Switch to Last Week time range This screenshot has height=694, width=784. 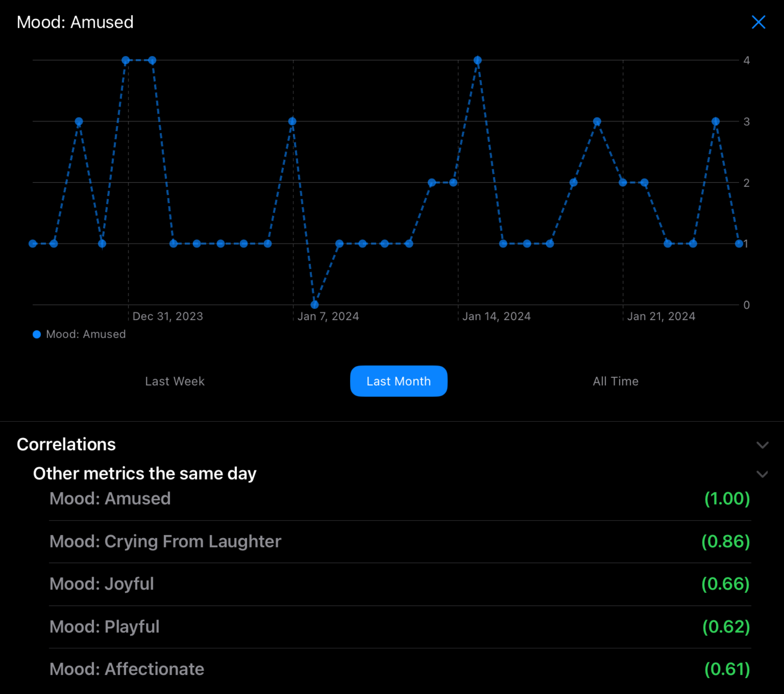[175, 381]
